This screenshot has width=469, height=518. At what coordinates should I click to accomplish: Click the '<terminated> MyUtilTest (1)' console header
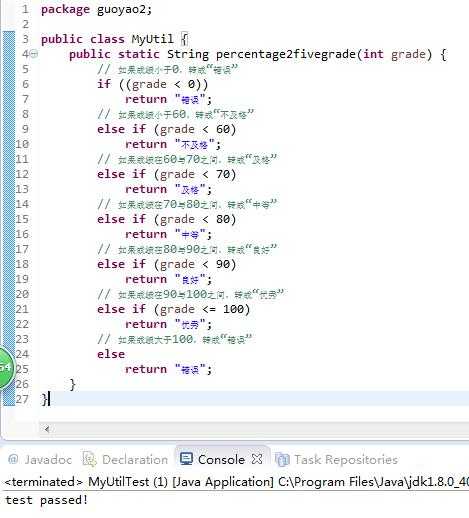point(86,482)
